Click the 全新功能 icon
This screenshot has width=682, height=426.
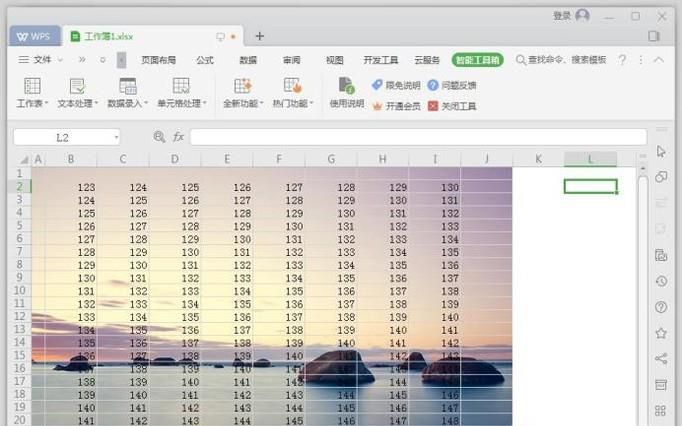point(242,86)
